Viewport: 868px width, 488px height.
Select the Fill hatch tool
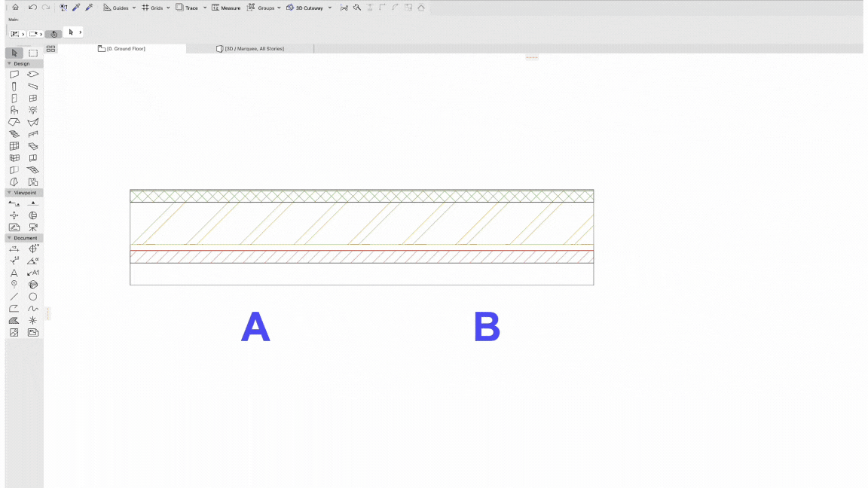[x=14, y=320]
